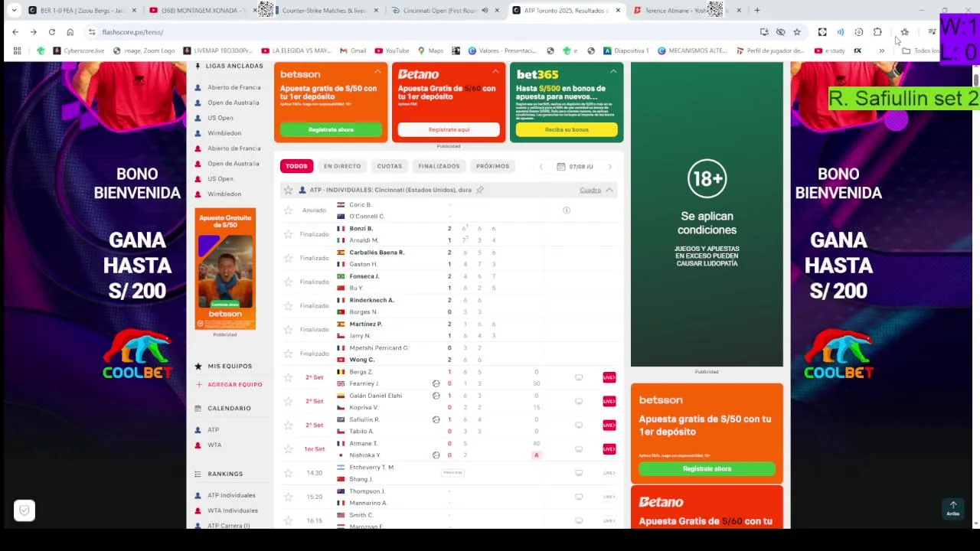Click Betano Regístrate aquí button

(x=449, y=129)
